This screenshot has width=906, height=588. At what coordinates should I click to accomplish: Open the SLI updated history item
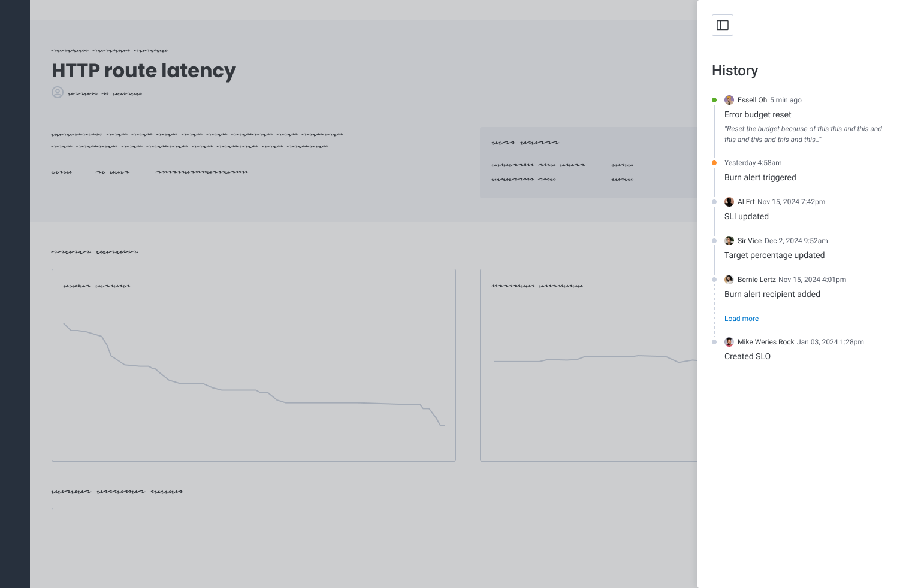[x=746, y=216]
